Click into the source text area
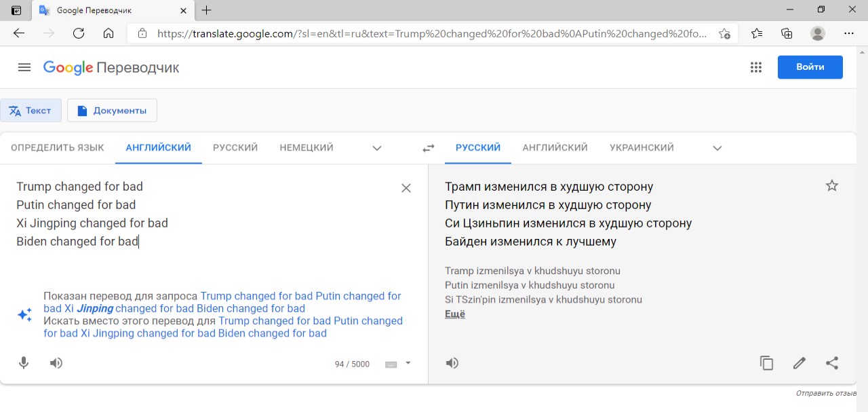 [x=203, y=214]
